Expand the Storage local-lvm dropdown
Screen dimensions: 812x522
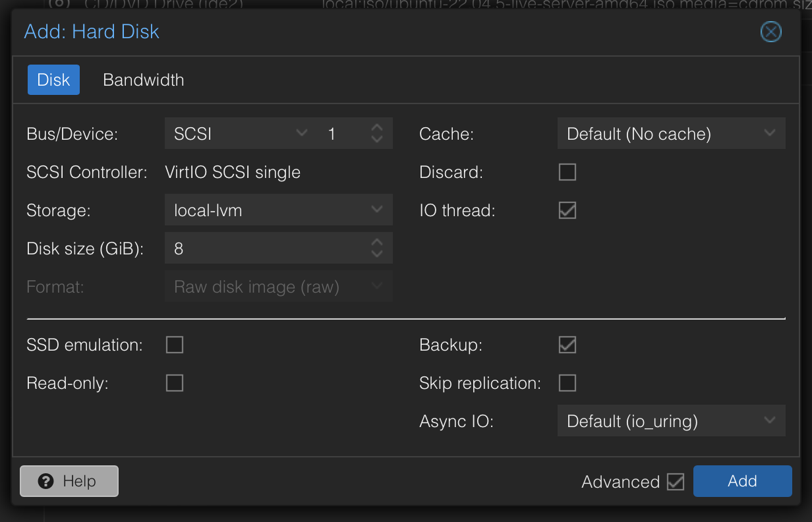tap(377, 211)
